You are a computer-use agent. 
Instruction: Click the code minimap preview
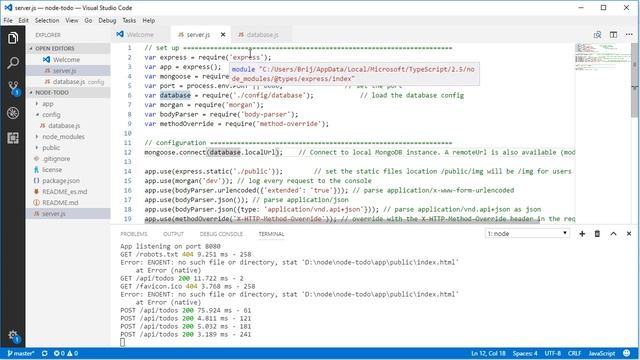602,58
